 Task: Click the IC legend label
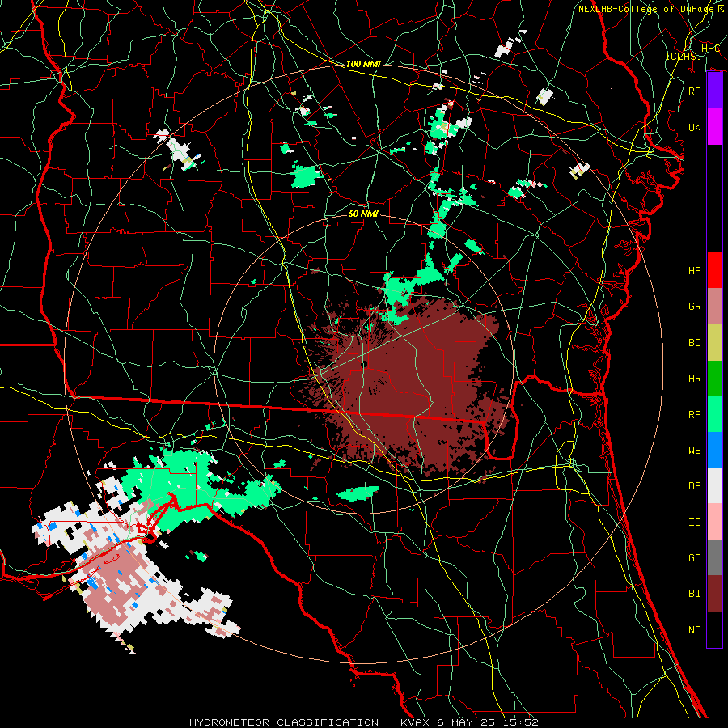tap(695, 523)
